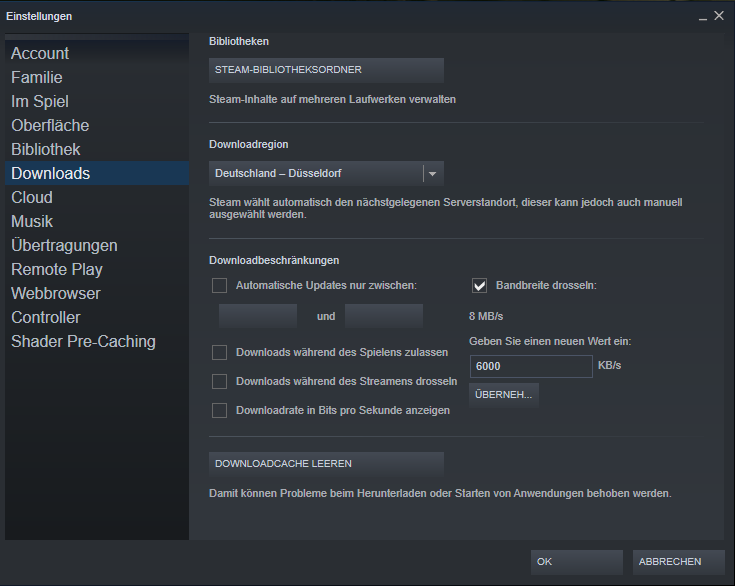Image resolution: width=735 pixels, height=586 pixels.
Task: Click 'Steam-Inhalte auf mehreren Laufwerken verwalten' text
Action: coord(332,99)
